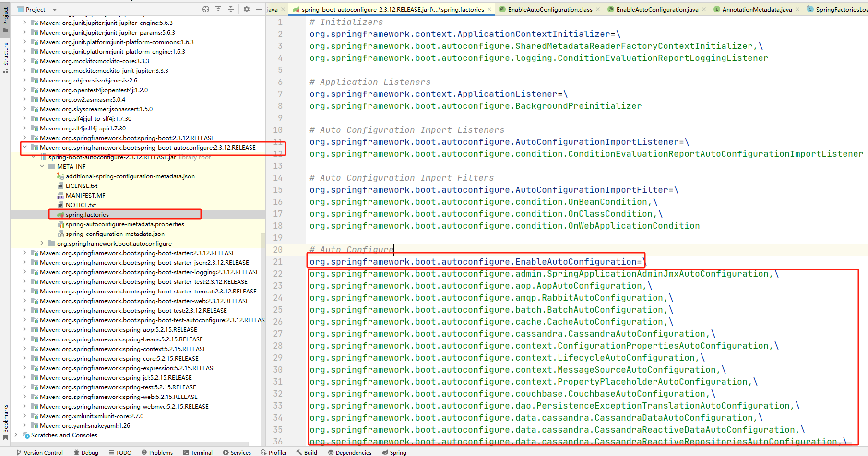Expand Scratches and Consoles node

pyautogui.click(x=16, y=435)
